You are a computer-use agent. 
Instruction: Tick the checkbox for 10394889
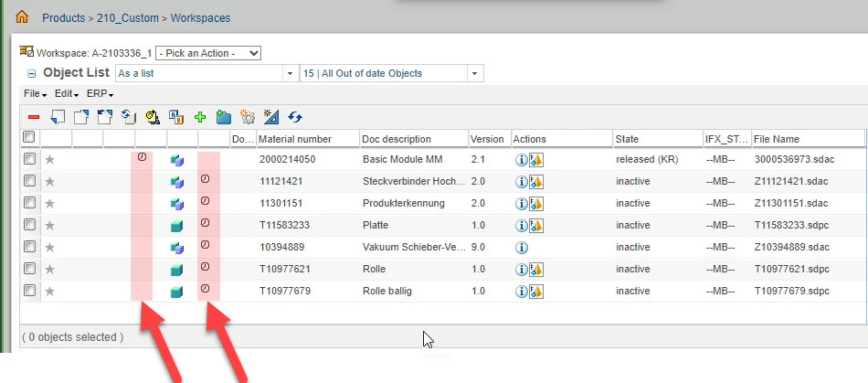click(x=29, y=247)
